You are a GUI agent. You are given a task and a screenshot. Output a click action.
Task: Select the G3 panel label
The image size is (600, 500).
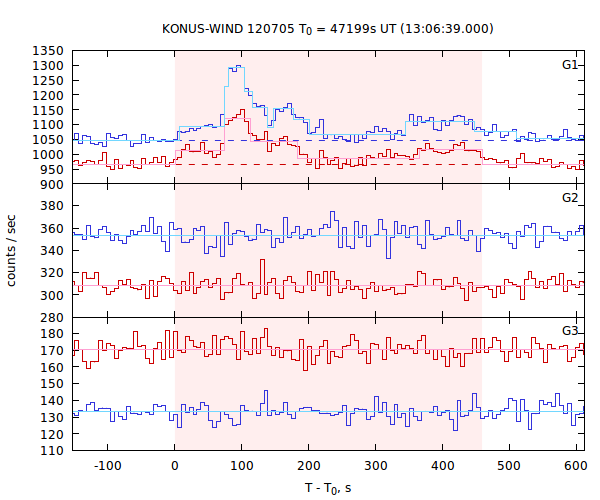[570, 331]
